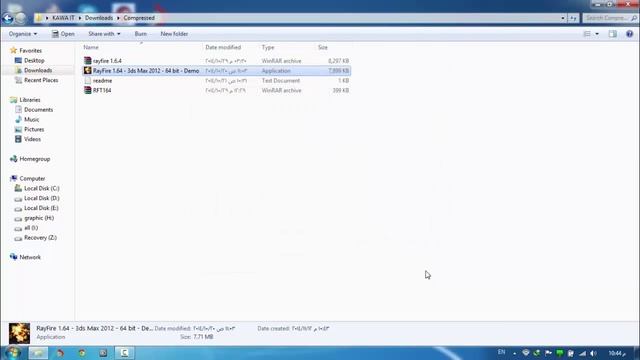640x360 pixels.
Task: Click the EN language indicator in tray
Action: [501, 352]
